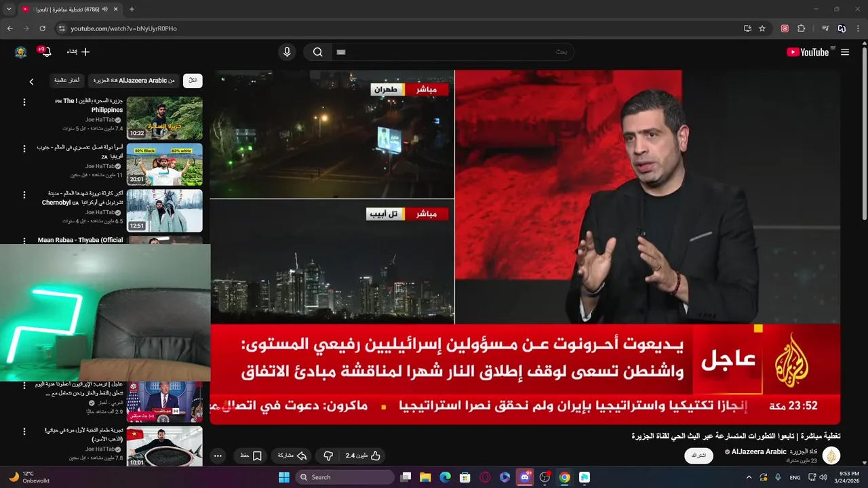
Task: Bookmark this page with the star icon
Action: pyautogui.click(x=762, y=28)
